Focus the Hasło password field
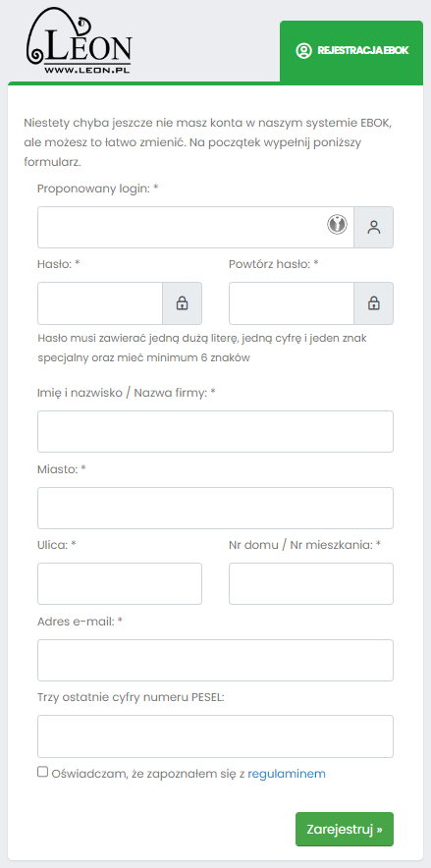Viewport: 431px width, 868px height. [x=100, y=303]
